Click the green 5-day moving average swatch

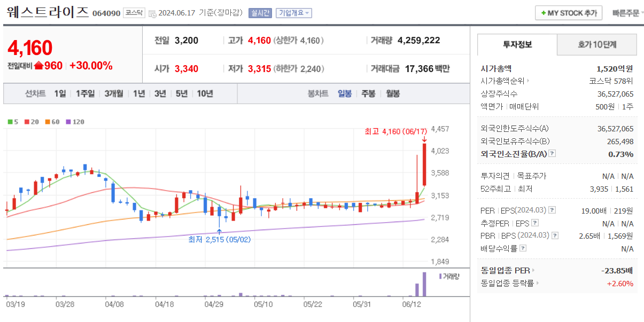tap(10, 122)
